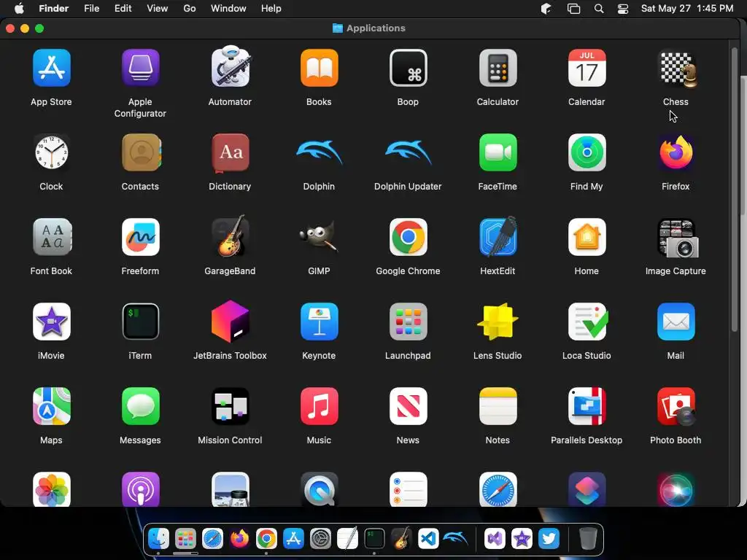
Task: Select the Mission Control icon
Action: [x=230, y=406]
